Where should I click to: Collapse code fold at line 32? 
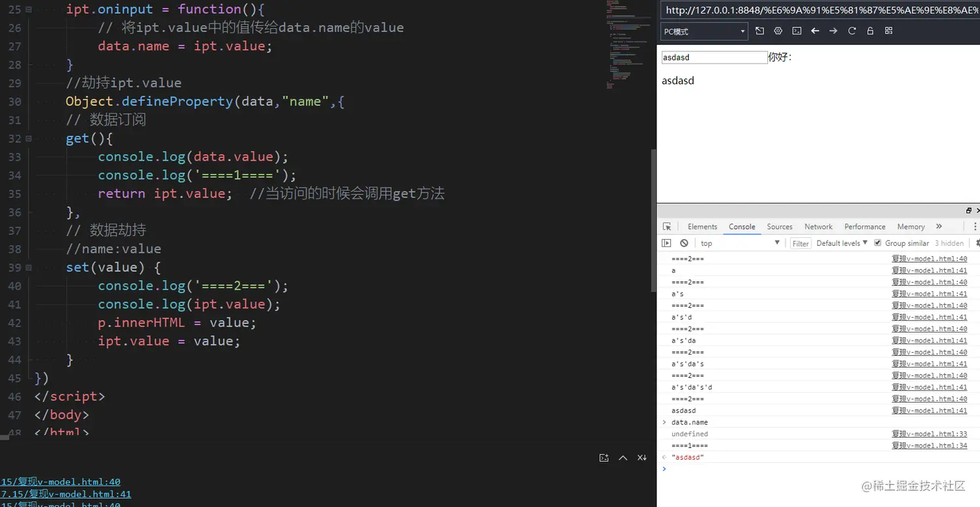29,139
